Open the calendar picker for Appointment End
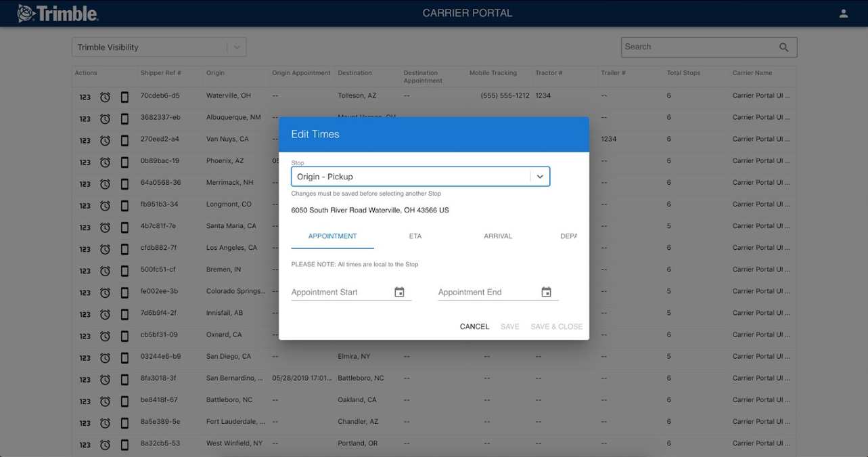The height and width of the screenshot is (457, 868). coord(546,291)
